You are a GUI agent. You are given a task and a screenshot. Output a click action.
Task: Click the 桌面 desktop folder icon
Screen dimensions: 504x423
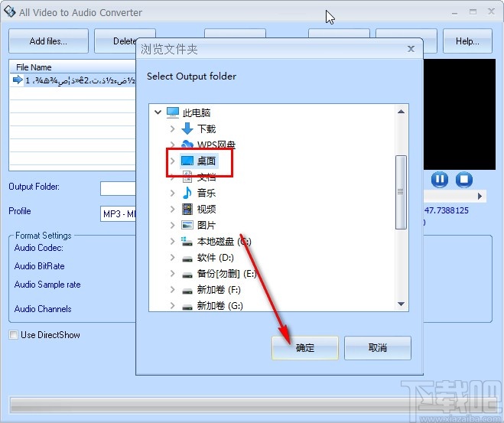(187, 161)
